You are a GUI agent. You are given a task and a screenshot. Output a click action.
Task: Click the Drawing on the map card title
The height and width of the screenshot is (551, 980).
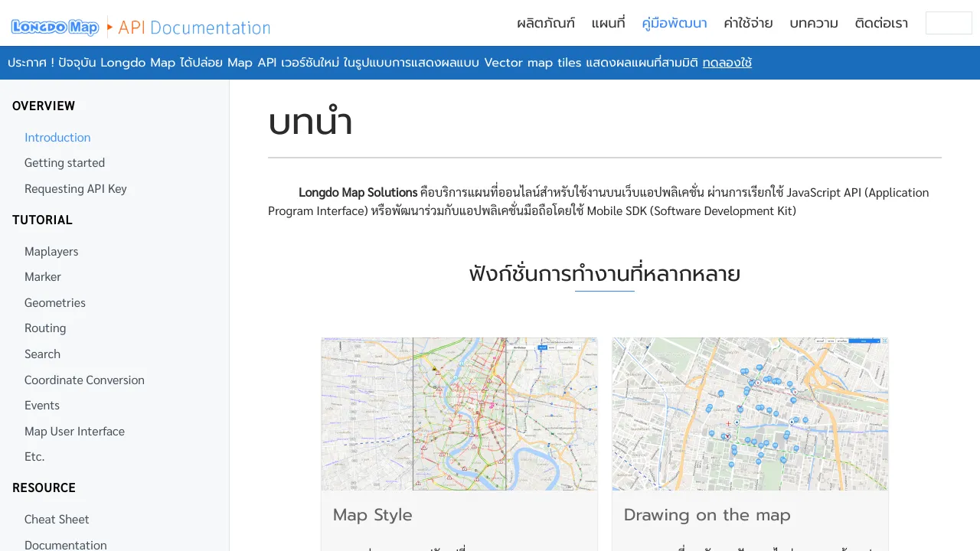(x=707, y=515)
